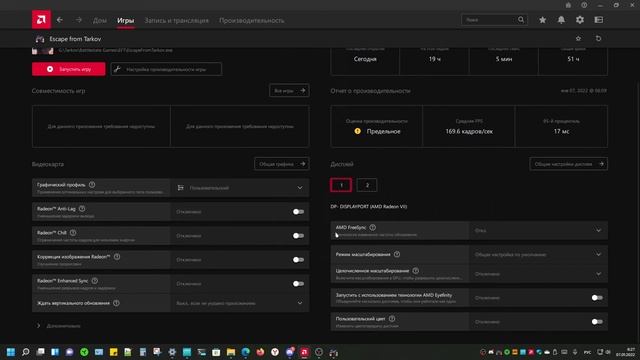Open File Explorer from the taskbar

point(231,352)
